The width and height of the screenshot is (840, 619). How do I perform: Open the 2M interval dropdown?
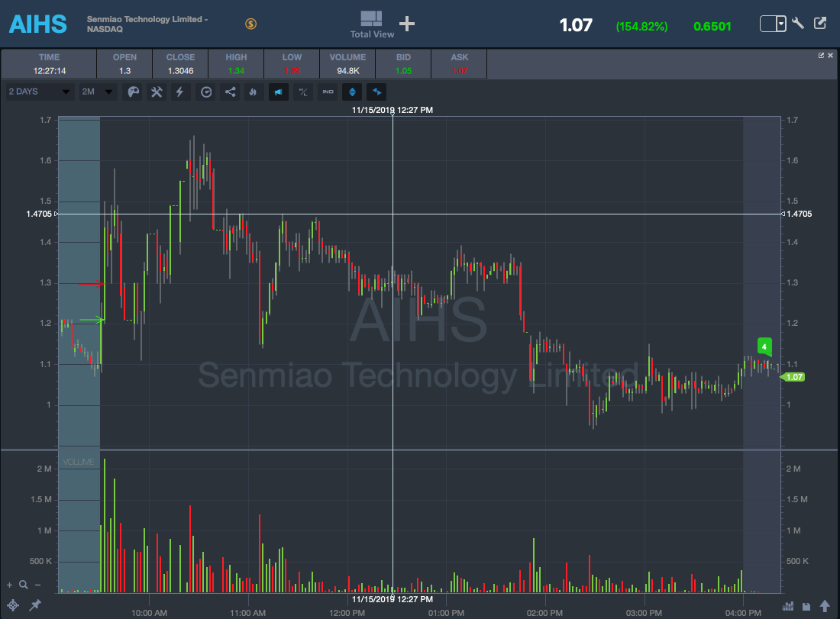pyautogui.click(x=98, y=92)
